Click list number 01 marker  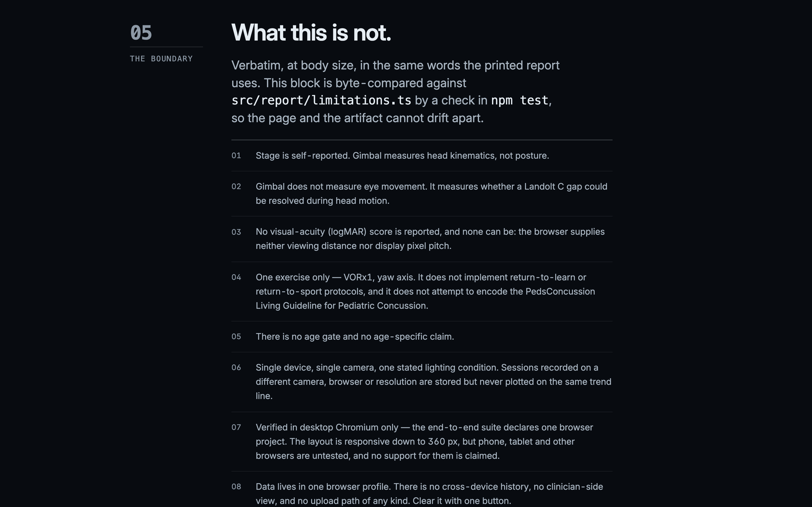(x=236, y=156)
